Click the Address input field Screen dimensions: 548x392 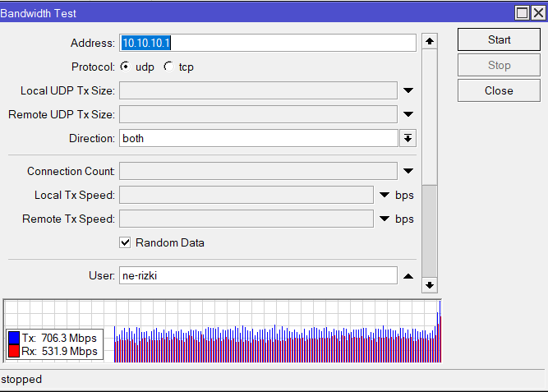pyautogui.click(x=268, y=43)
